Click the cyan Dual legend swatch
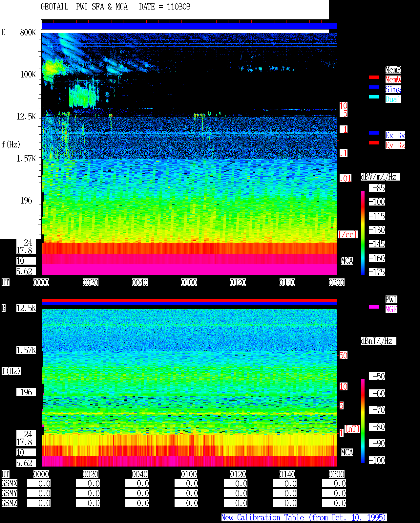This screenshot has height=523, width=420. (x=374, y=97)
